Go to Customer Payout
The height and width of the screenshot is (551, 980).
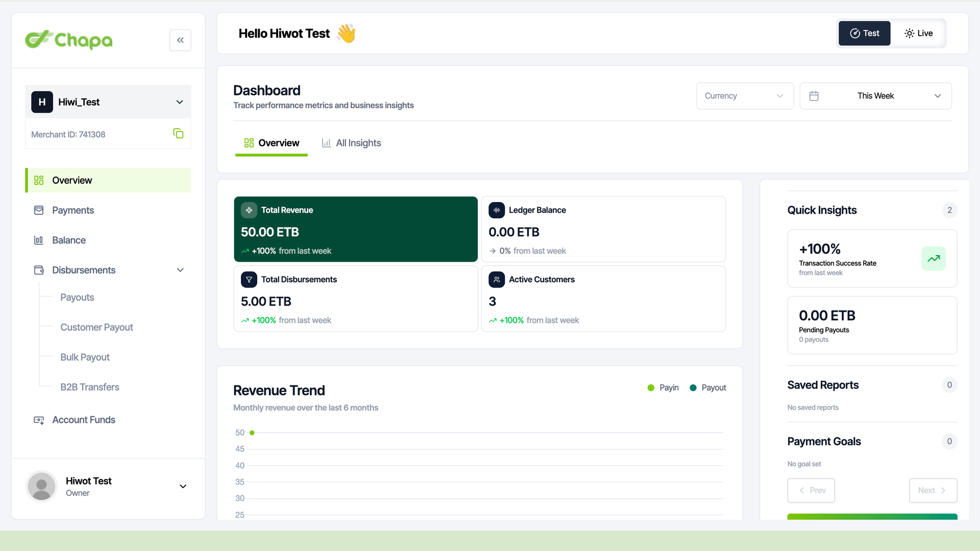pyautogui.click(x=96, y=327)
